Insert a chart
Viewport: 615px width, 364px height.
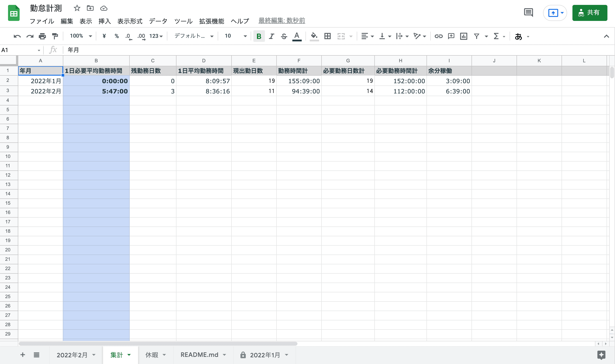click(464, 36)
